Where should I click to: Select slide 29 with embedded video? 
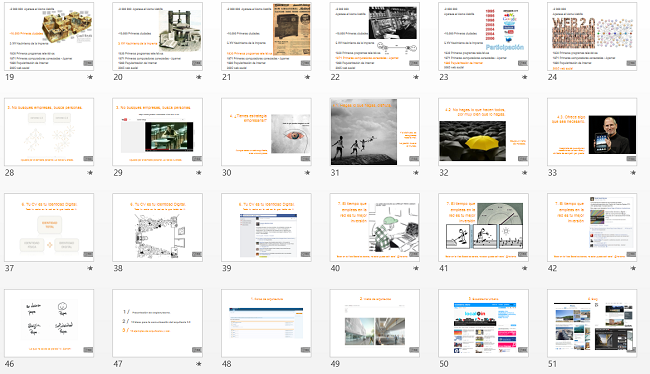click(x=158, y=132)
